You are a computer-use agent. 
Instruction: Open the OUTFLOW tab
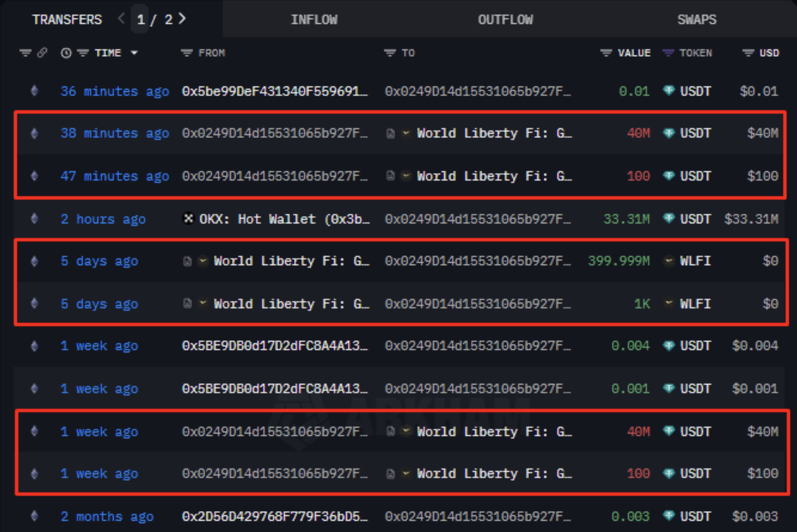pos(506,20)
